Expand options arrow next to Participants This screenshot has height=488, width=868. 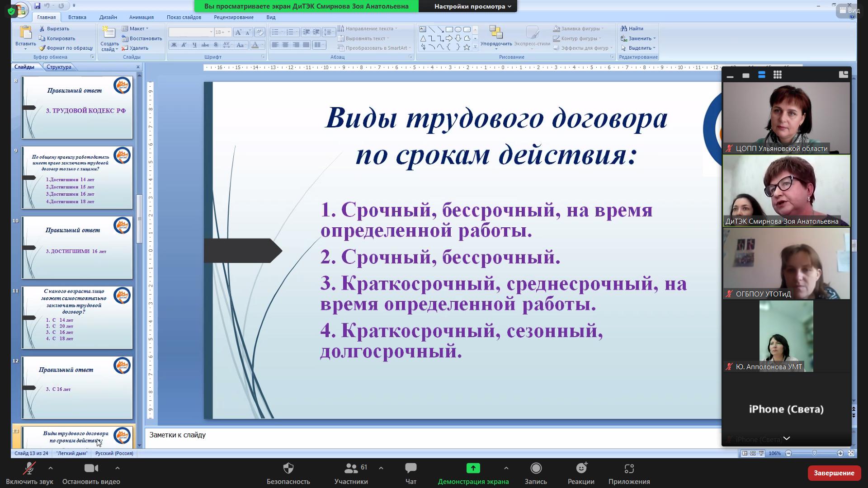point(381,468)
